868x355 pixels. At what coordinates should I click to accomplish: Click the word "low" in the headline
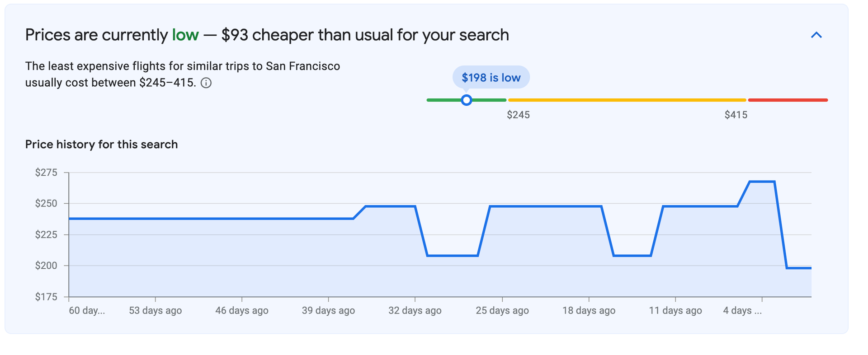(185, 34)
